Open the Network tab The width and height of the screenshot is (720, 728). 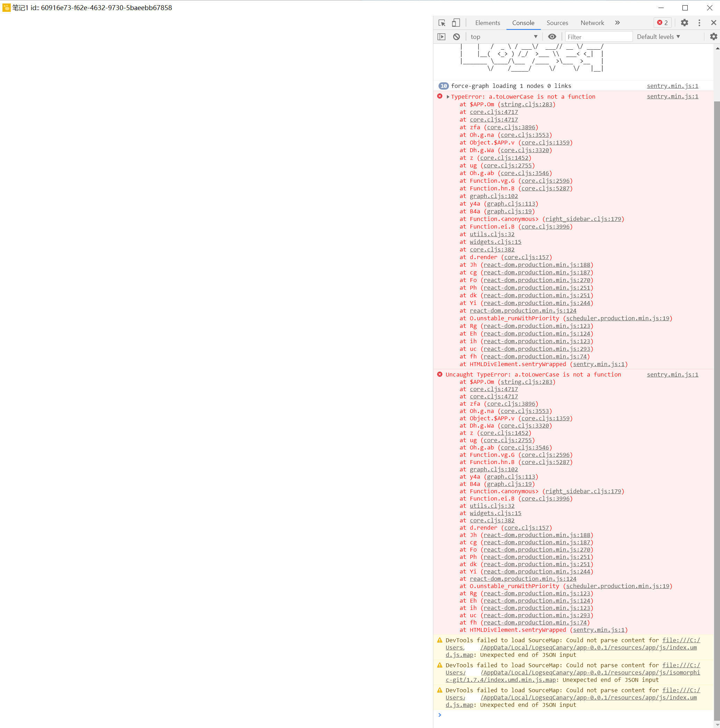[x=592, y=23]
